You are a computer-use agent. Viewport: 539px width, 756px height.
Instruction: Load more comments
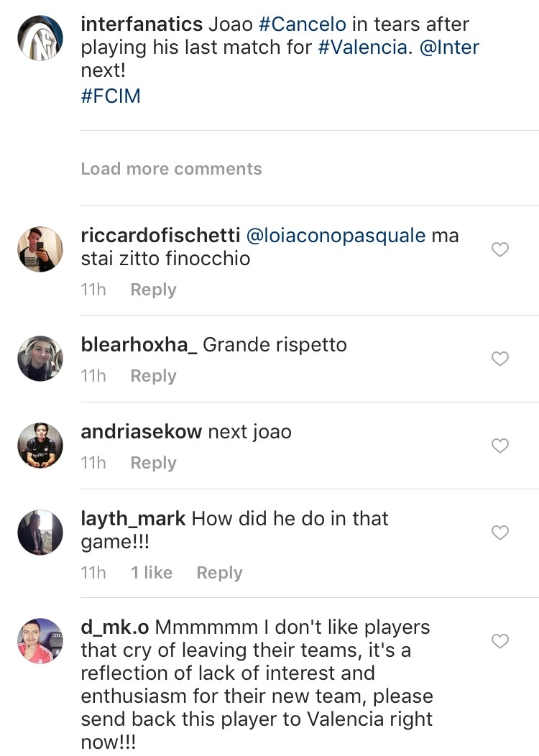(x=171, y=169)
